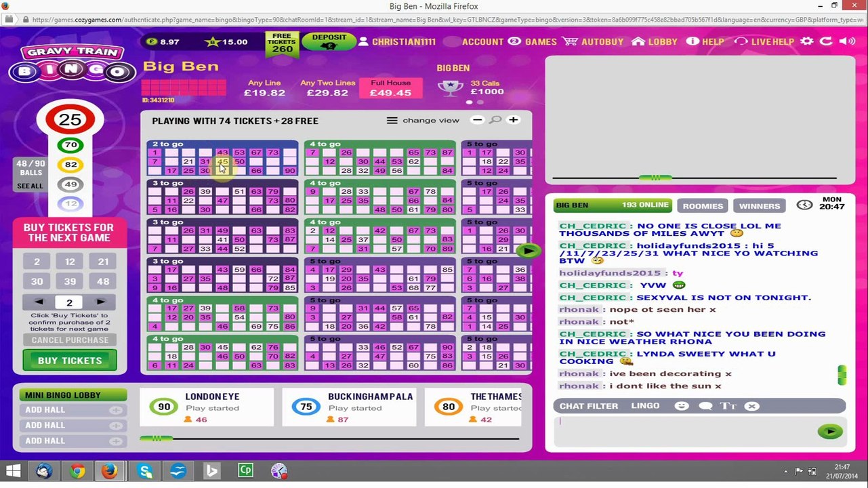Select 48 tickets quick-buy option

(x=103, y=281)
